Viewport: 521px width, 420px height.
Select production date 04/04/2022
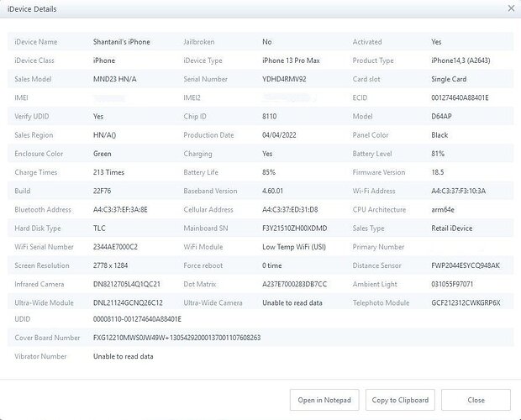click(279, 134)
